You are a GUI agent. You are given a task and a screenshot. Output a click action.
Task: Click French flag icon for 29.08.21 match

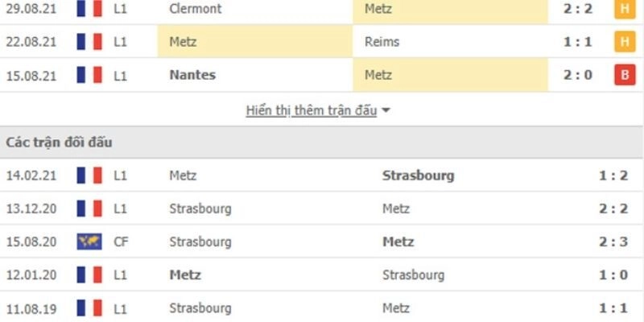(89, 9)
